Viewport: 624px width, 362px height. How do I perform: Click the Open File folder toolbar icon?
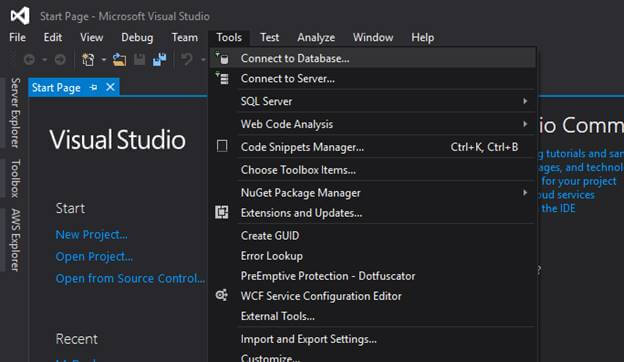tap(119, 60)
